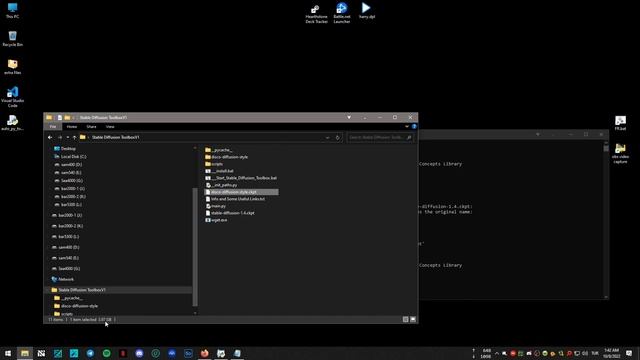
Task: Open Firefox from the taskbar
Action: click(x=204, y=353)
